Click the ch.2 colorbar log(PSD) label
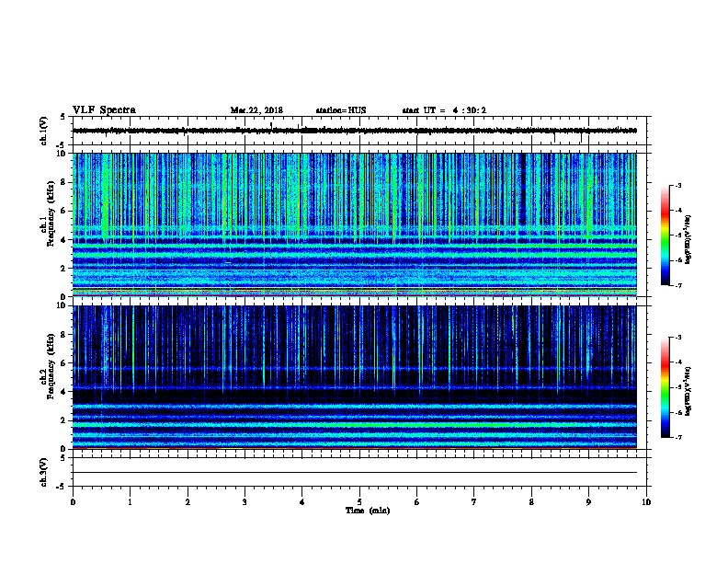Image resolution: width=728 pixels, height=563 pixels. pos(688,391)
